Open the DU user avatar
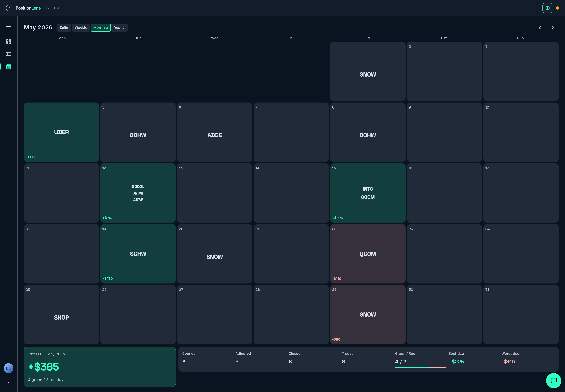 pyautogui.click(x=9, y=368)
